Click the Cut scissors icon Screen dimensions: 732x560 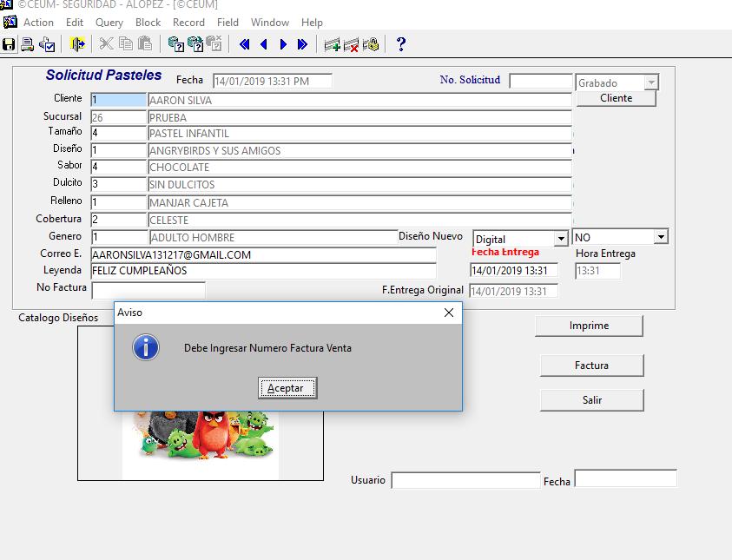tap(107, 44)
